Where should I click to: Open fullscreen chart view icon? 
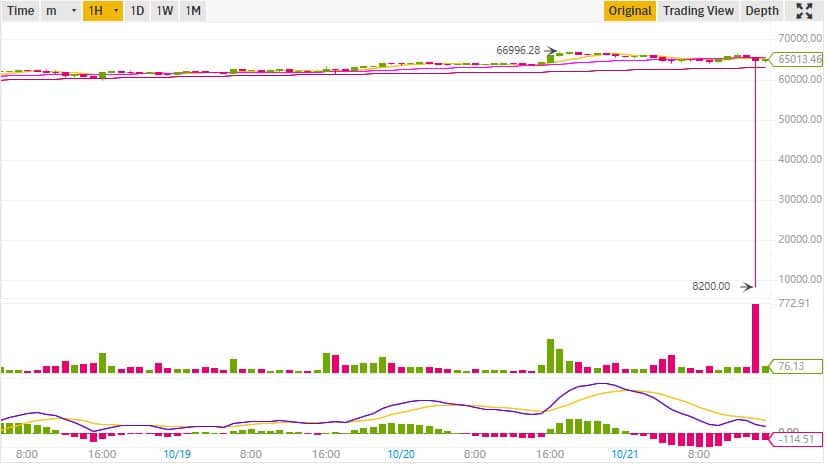803,11
